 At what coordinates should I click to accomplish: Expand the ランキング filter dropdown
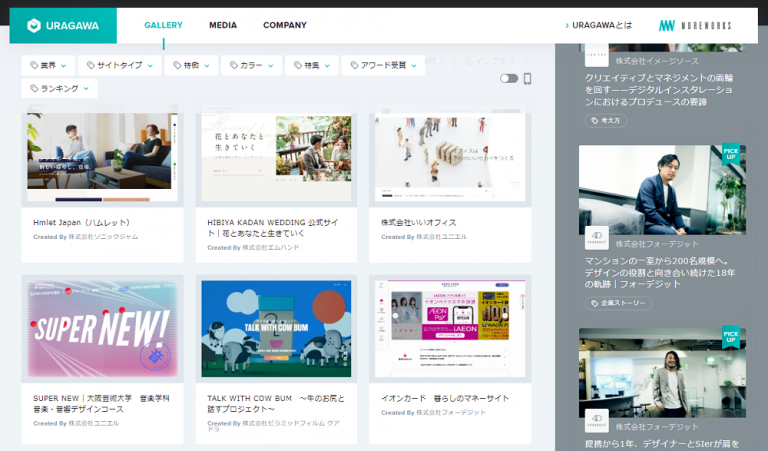click(59, 89)
